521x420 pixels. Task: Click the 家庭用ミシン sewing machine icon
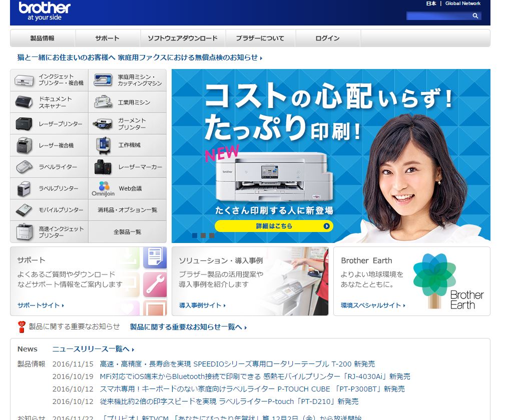pyautogui.click(x=103, y=80)
